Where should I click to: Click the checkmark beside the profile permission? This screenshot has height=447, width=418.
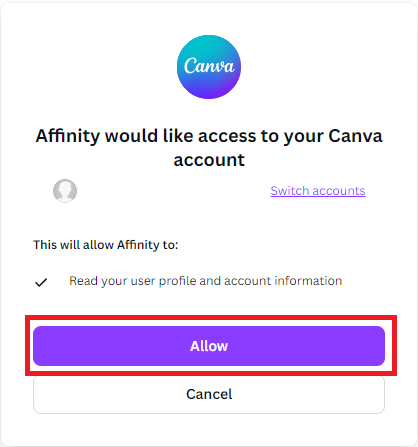(41, 282)
